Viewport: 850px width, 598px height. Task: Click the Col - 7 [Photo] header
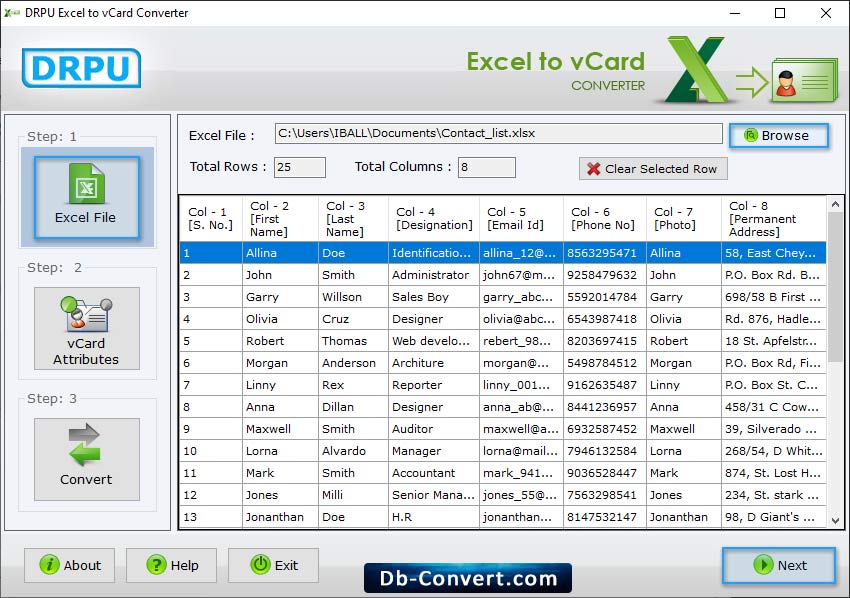click(x=684, y=218)
